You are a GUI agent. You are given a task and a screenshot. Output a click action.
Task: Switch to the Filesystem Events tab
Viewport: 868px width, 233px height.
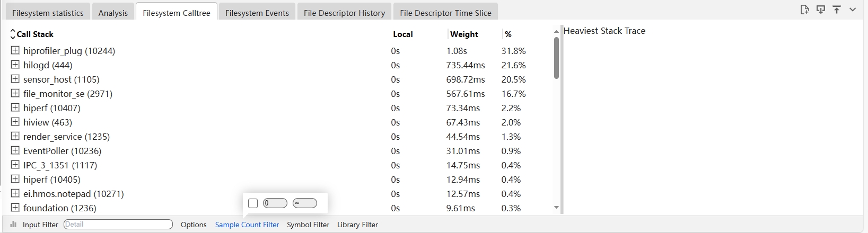(x=257, y=13)
